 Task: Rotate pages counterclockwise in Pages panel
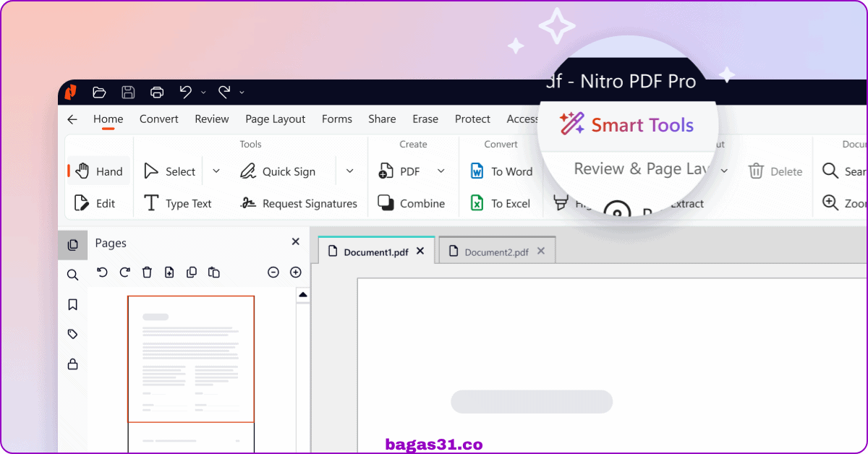(x=102, y=273)
